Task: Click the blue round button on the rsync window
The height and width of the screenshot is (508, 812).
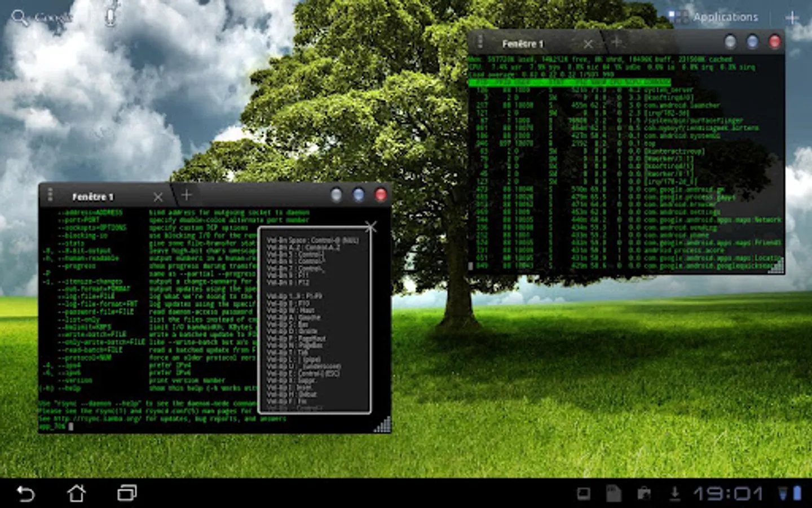Action: pos(359,195)
